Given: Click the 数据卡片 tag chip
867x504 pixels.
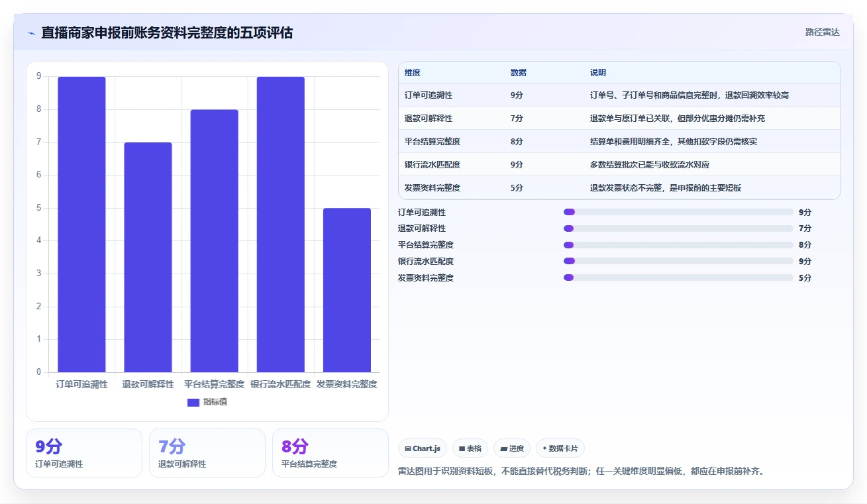Looking at the screenshot, I should click(x=560, y=448).
